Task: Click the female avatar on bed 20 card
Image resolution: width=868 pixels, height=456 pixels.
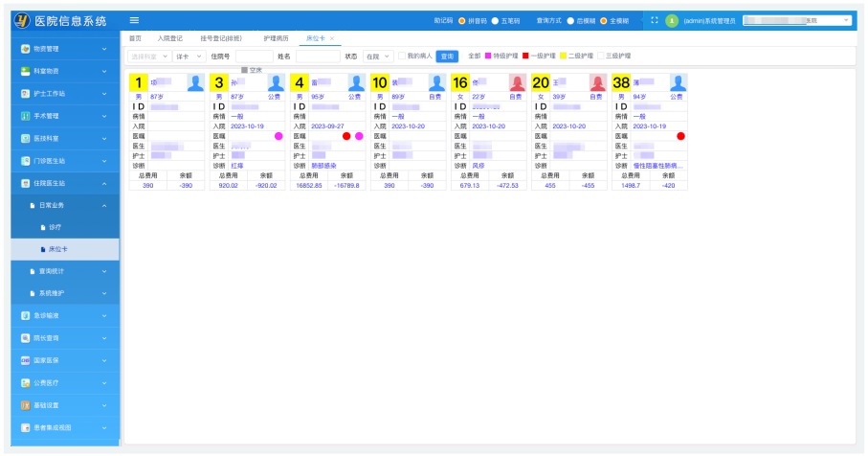Action: (x=598, y=82)
